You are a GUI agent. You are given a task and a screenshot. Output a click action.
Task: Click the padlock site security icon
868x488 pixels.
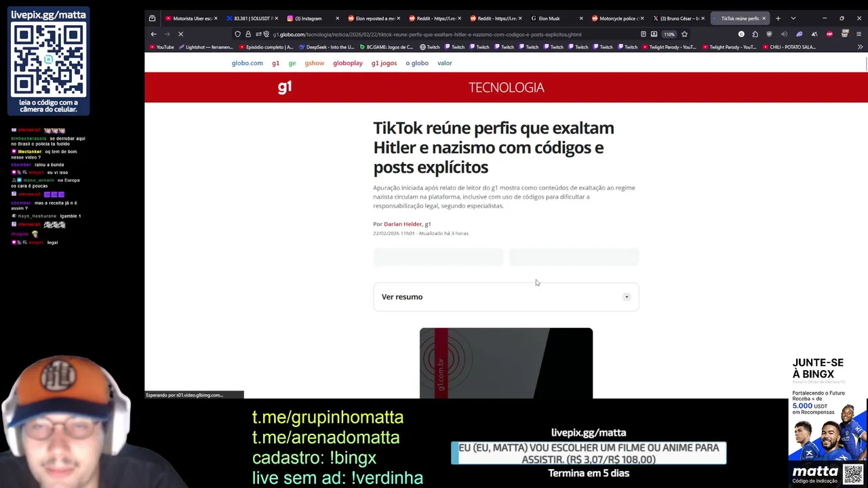(x=248, y=34)
